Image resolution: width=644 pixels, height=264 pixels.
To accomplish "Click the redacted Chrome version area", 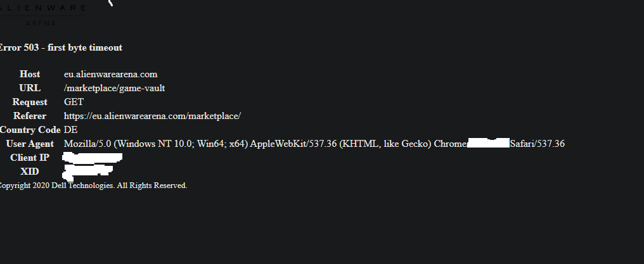I will click(x=488, y=144).
